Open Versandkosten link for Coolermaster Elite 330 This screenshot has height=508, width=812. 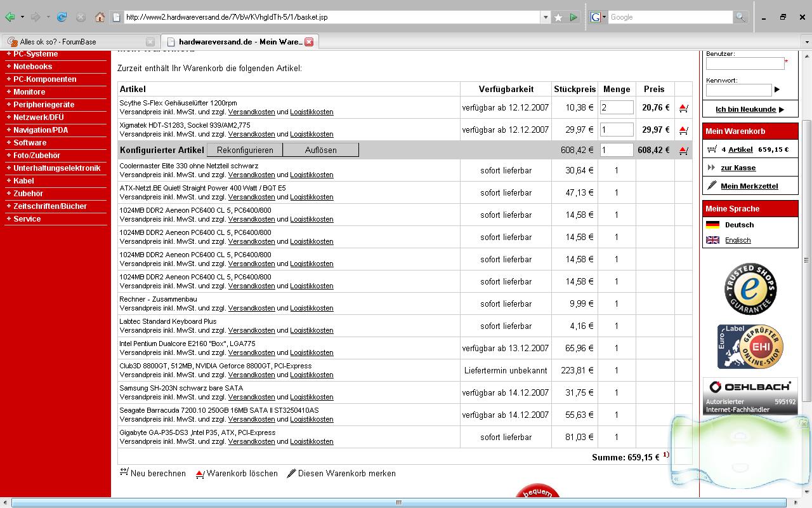pos(251,175)
